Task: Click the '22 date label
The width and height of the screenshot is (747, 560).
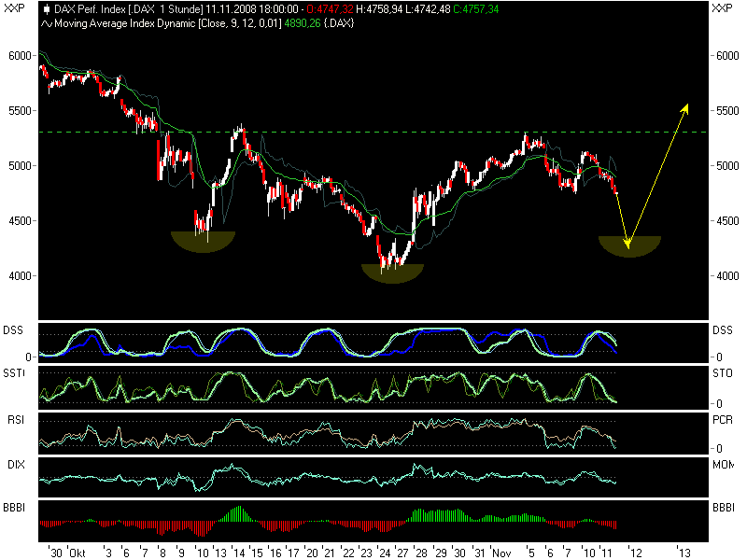Action: 348,553
